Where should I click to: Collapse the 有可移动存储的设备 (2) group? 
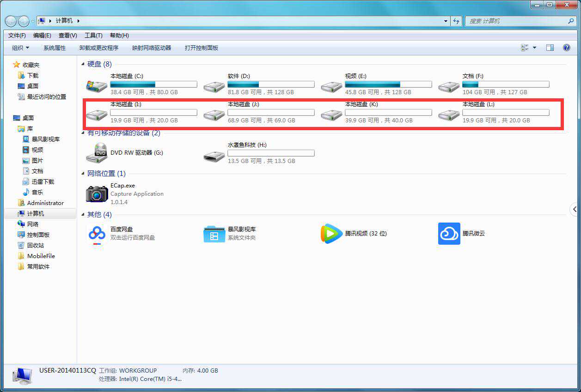click(x=83, y=133)
